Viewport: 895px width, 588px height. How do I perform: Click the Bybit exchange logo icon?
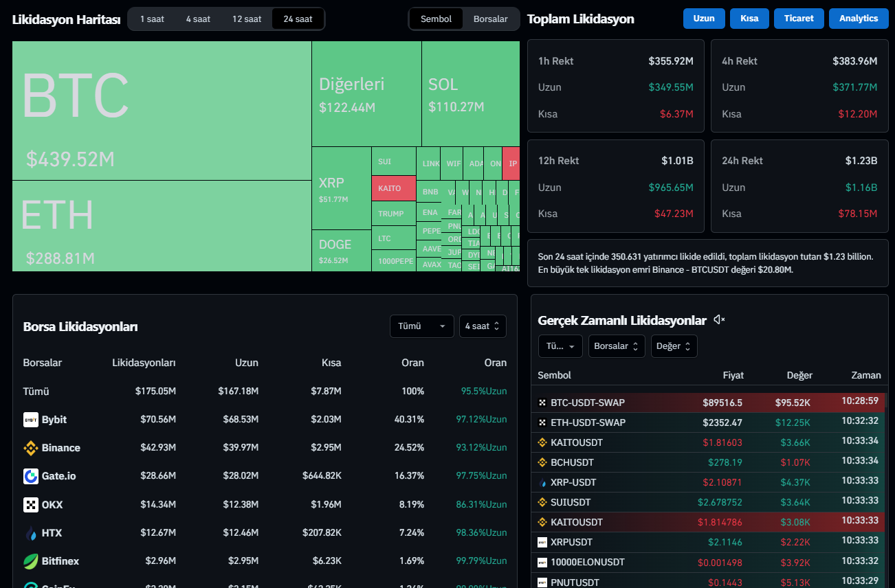[x=31, y=420]
